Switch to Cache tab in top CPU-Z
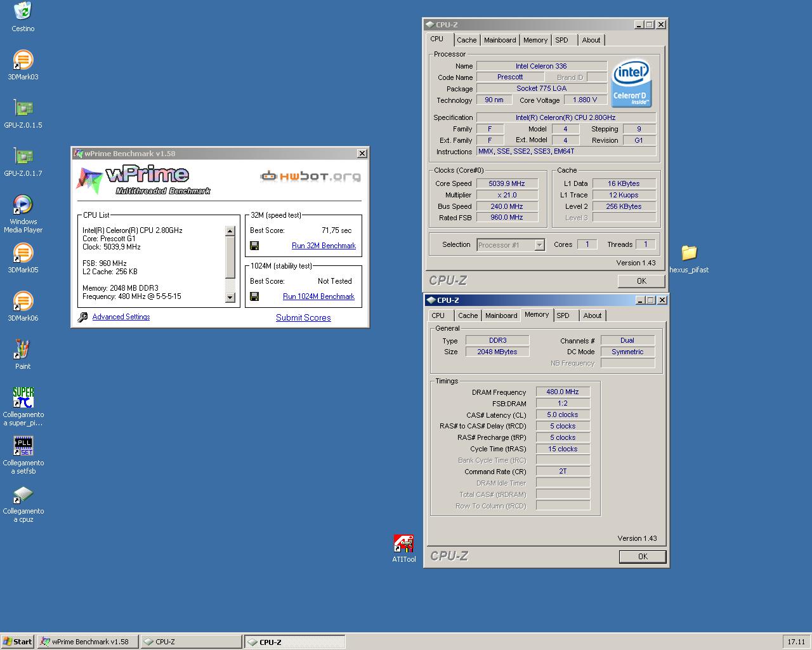The height and width of the screenshot is (650, 812). 467,40
